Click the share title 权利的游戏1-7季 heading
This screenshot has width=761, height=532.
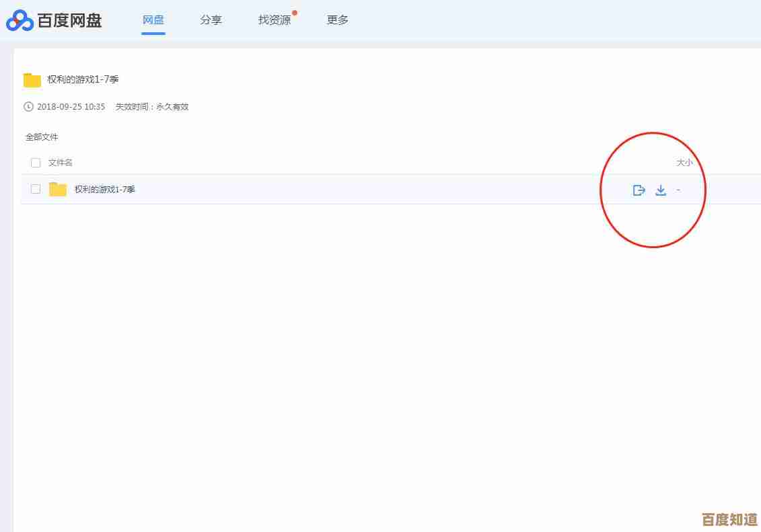(83, 79)
